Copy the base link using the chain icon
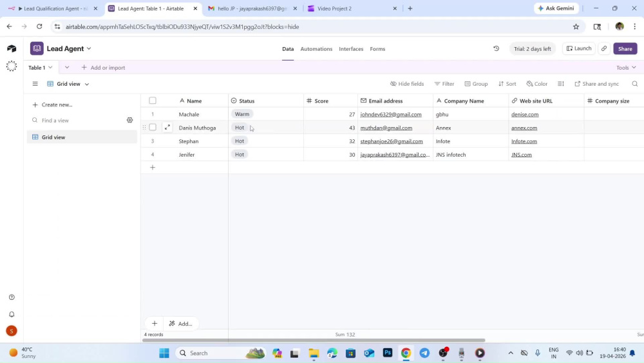 [604, 48]
